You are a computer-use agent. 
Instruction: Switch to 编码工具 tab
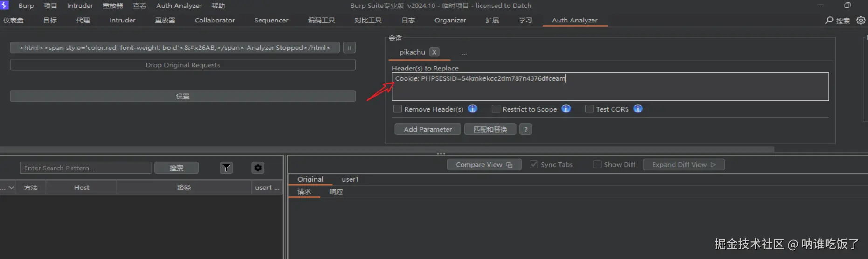coord(321,20)
